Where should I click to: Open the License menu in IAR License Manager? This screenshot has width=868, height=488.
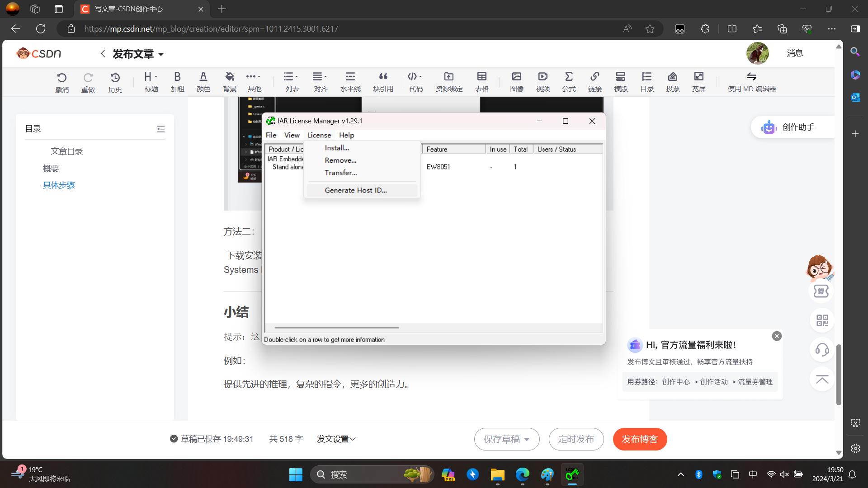pyautogui.click(x=319, y=135)
